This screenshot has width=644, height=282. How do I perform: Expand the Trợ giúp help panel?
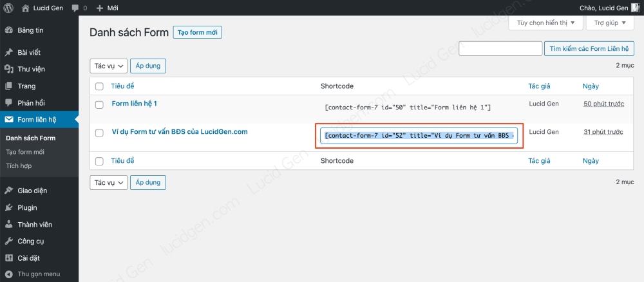[x=611, y=23]
